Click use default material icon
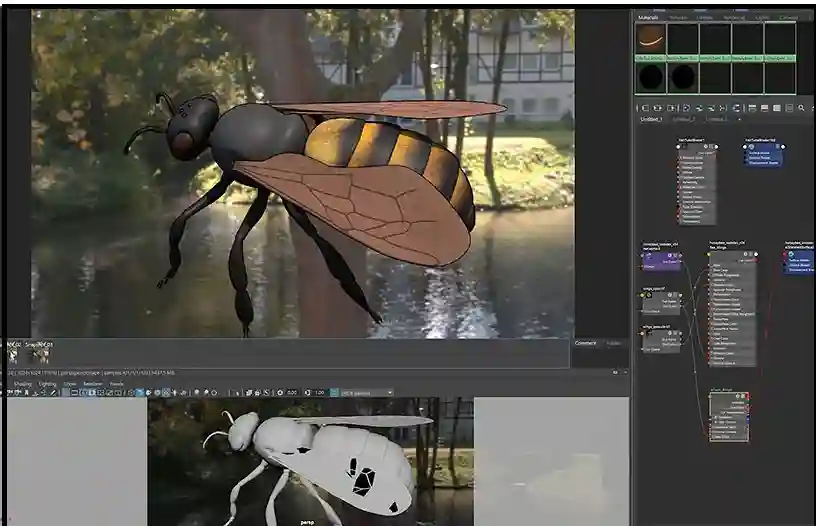816x526 pixels. tap(149, 393)
